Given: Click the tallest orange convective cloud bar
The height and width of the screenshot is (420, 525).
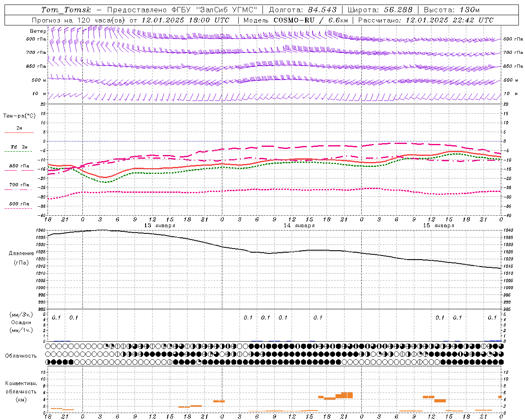Looking at the screenshot, I should pos(347,395).
